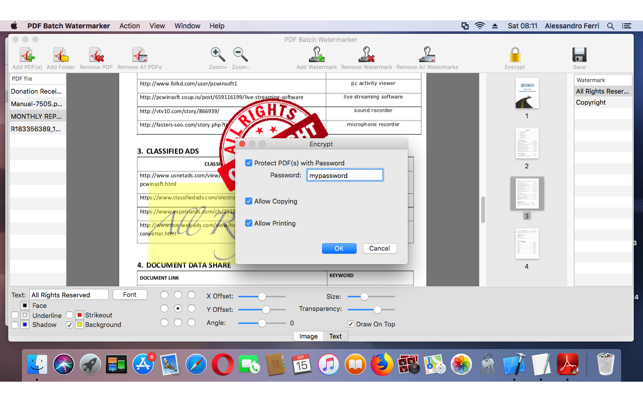
Task: Open App Store from the dock
Action: coord(143,364)
